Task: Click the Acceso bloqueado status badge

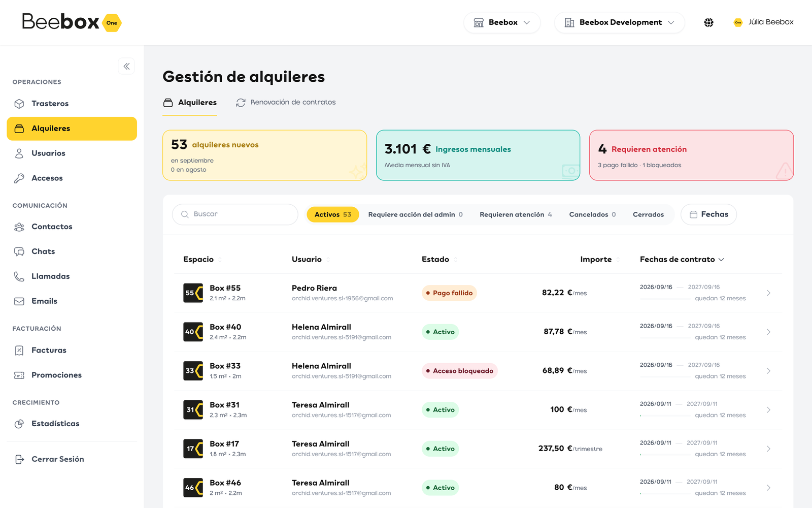Action: point(459,371)
